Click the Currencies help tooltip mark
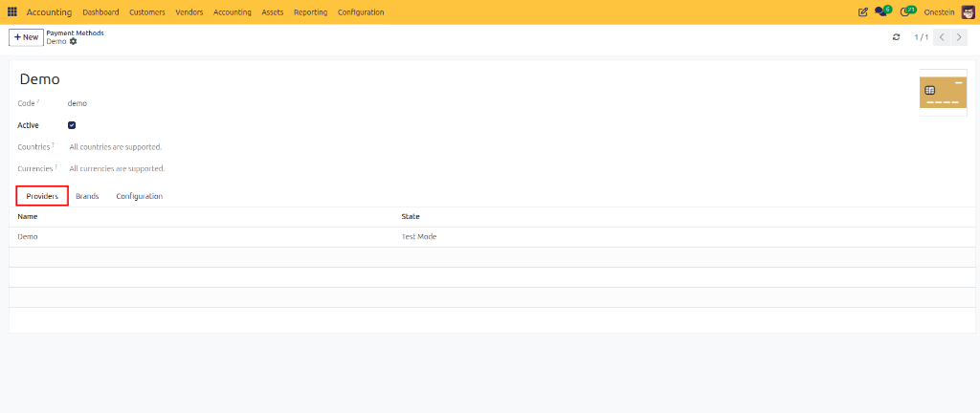The width and height of the screenshot is (980, 413). tap(56, 167)
